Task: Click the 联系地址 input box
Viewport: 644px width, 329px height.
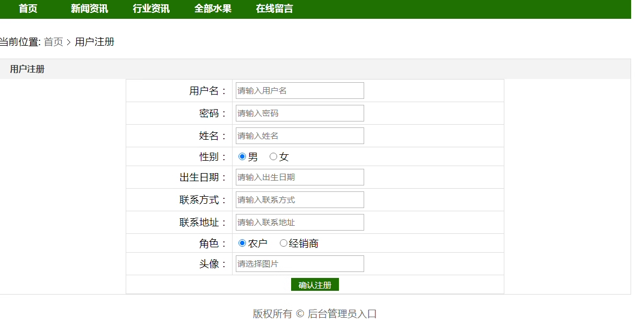Action: point(300,223)
